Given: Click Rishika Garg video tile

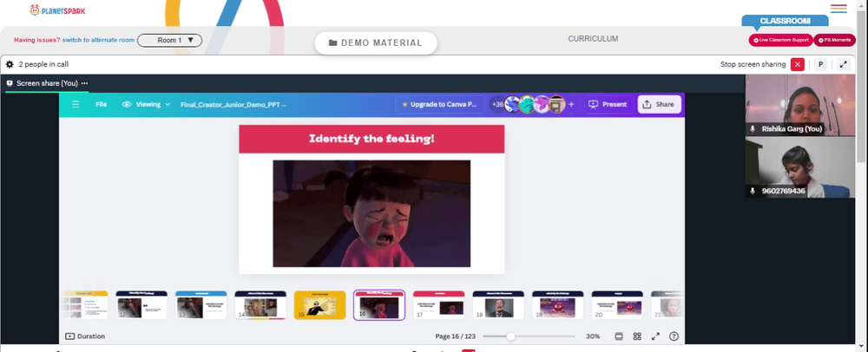Looking at the screenshot, I should (x=800, y=105).
